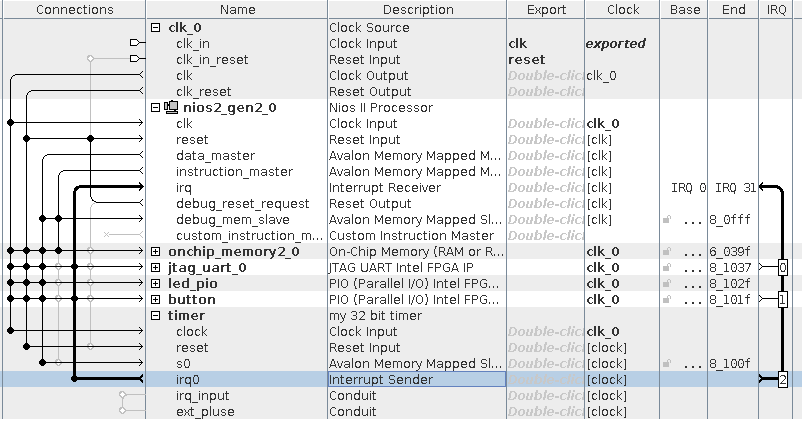This screenshot has width=802, height=425.
Task: Toggle open connection dot on irq_input row
Action: (123, 396)
